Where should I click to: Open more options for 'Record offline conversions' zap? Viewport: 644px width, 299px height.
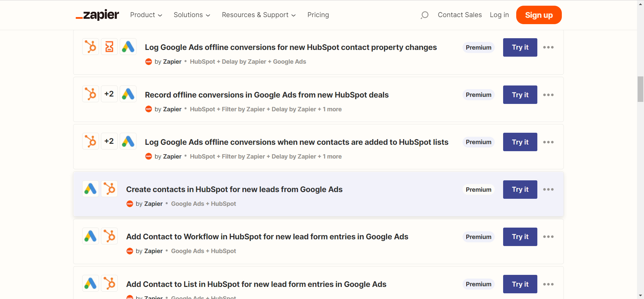point(548,95)
